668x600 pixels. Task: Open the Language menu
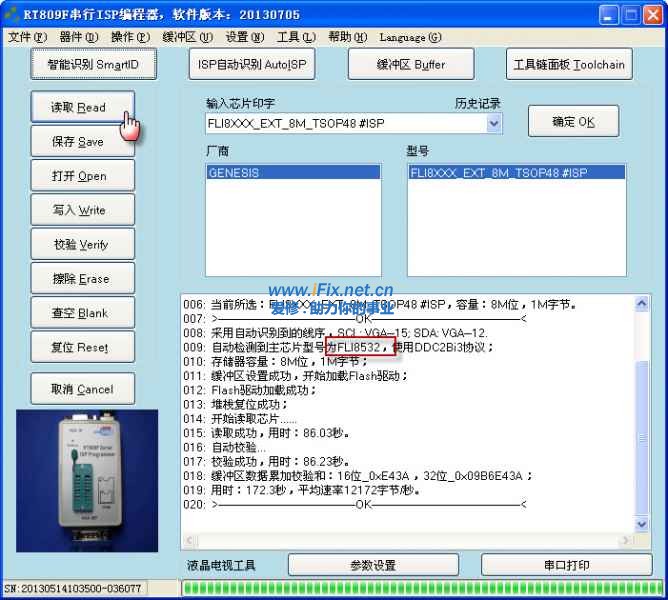[410, 37]
